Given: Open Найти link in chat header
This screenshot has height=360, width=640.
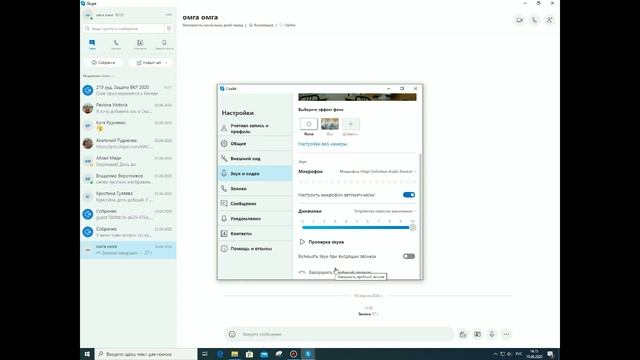Looking at the screenshot, I should 287,25.
